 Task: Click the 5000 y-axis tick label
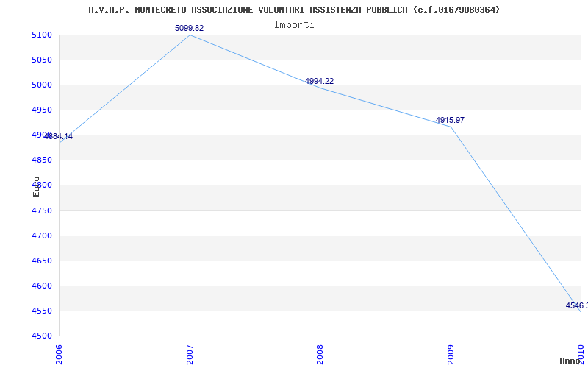pyautogui.click(x=42, y=85)
